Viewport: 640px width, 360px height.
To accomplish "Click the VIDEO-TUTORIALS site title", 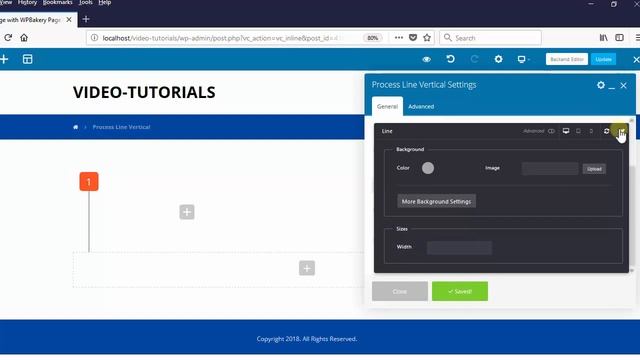I will [x=144, y=92].
